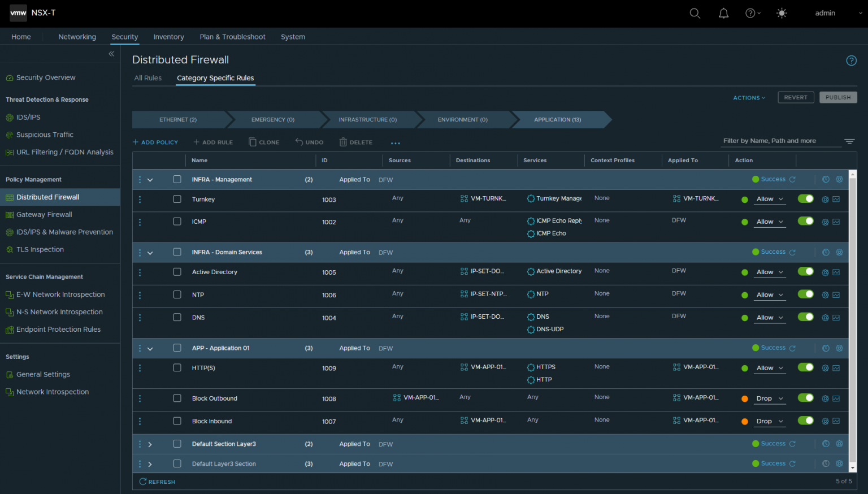Check the checkbox for the DNS rule

click(x=177, y=318)
